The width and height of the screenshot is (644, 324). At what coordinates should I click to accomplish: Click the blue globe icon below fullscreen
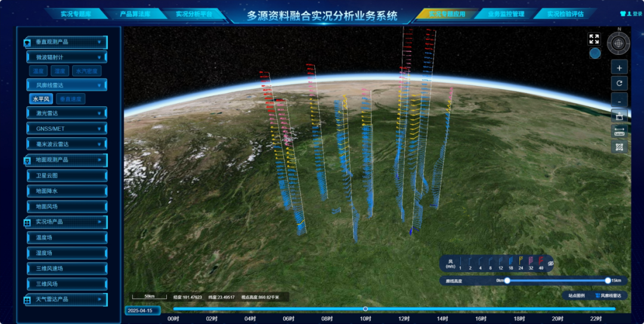pyautogui.click(x=595, y=54)
